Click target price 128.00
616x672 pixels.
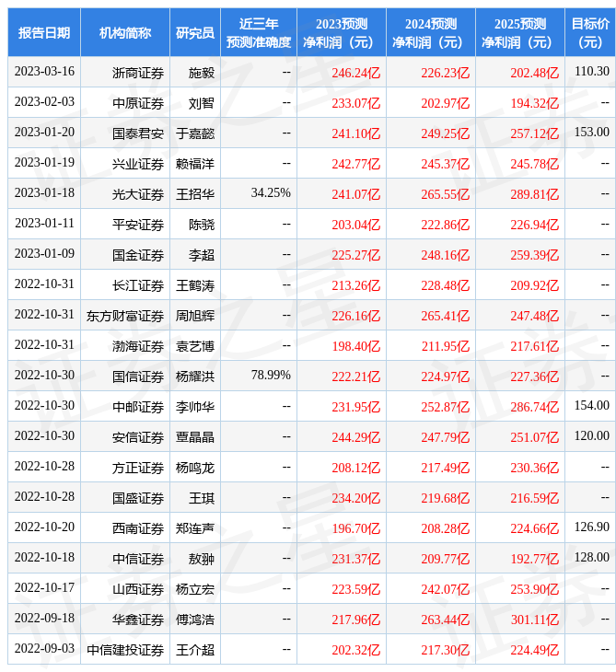tap(591, 558)
